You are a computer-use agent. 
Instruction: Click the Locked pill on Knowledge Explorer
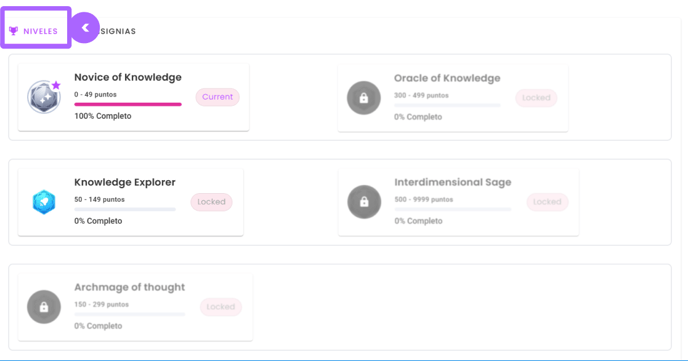click(211, 202)
